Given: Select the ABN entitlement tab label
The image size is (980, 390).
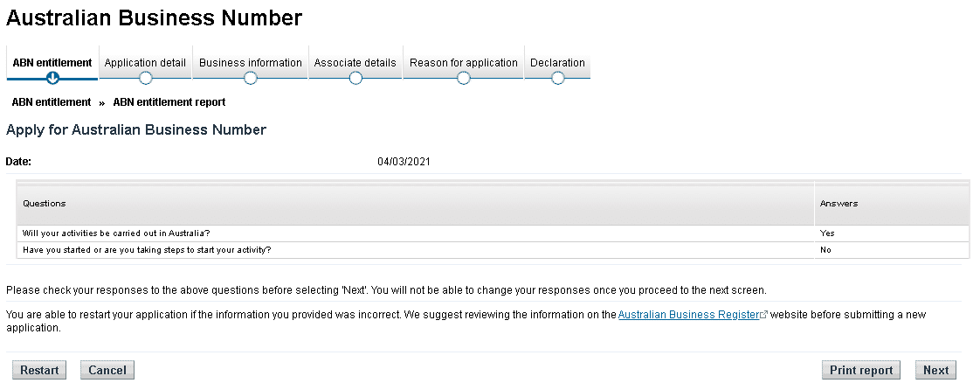Looking at the screenshot, I should click(52, 62).
